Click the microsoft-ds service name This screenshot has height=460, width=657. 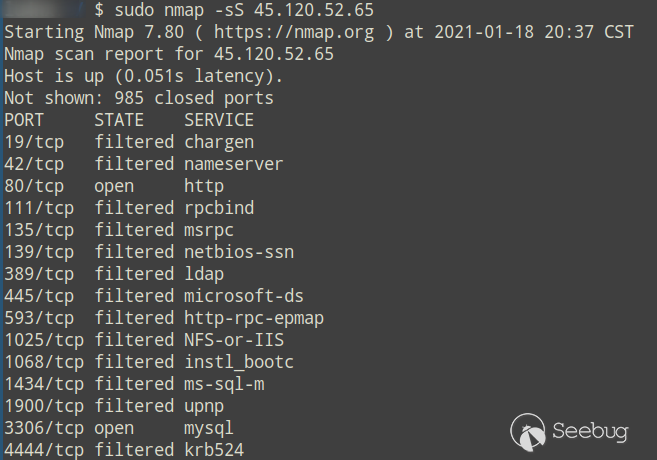click(244, 296)
